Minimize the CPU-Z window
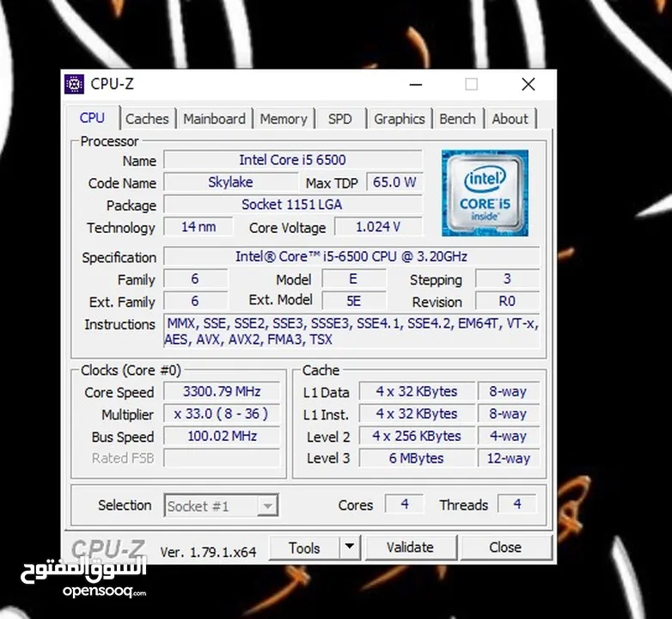 [416, 84]
